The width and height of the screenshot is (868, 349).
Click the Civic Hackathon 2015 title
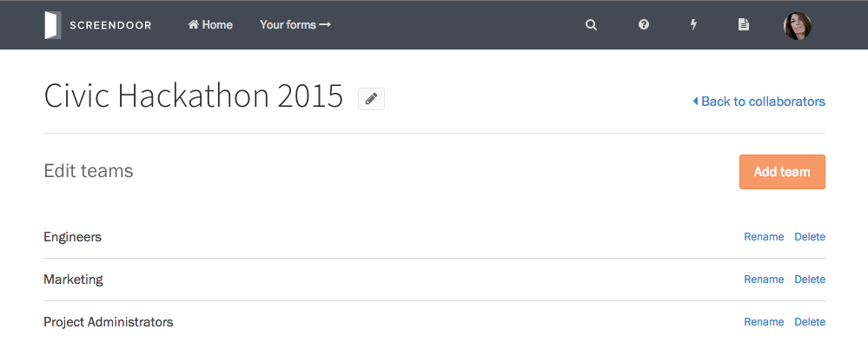tap(193, 96)
